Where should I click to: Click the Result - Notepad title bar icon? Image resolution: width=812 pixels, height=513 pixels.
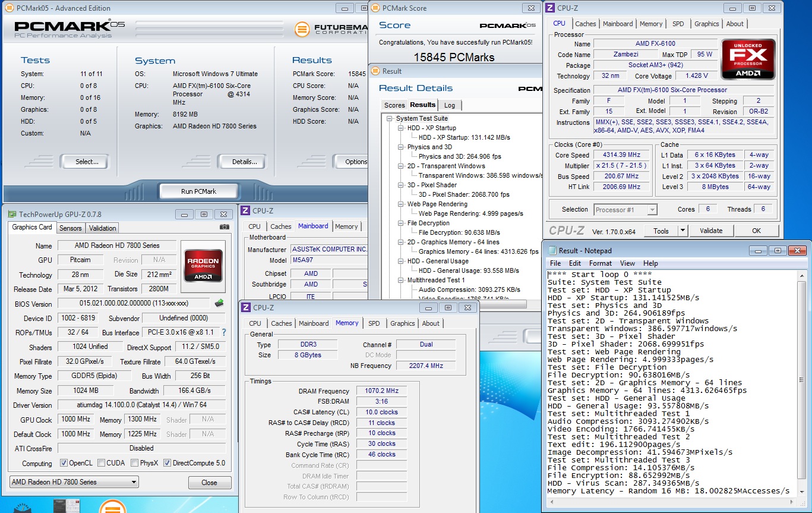[x=552, y=250]
